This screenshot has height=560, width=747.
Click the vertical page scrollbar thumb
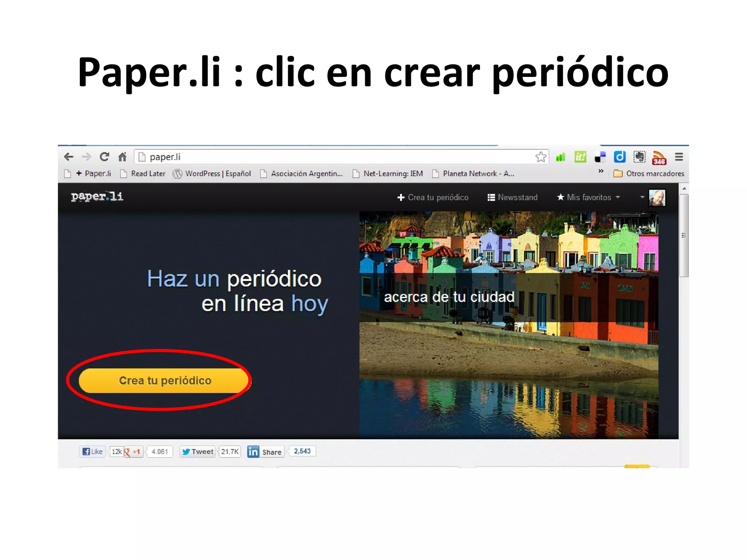(x=684, y=236)
